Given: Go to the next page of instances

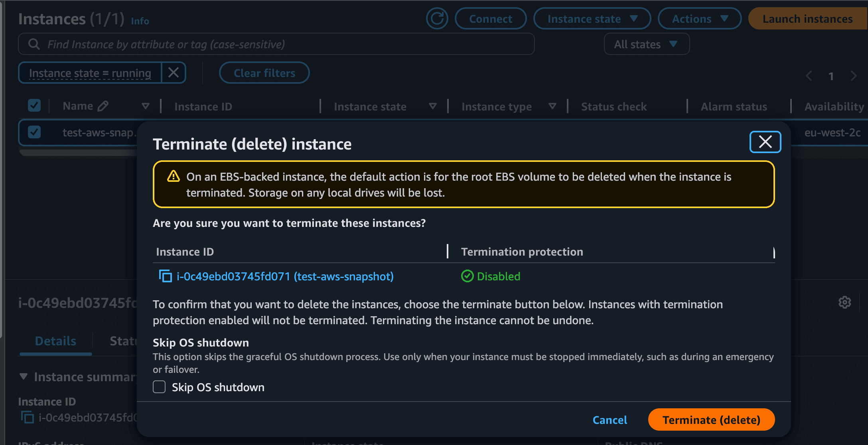Looking at the screenshot, I should (x=854, y=76).
